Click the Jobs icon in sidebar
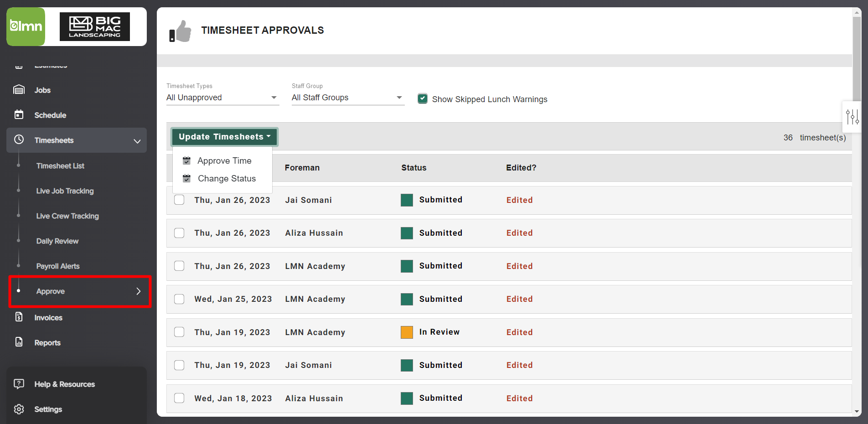Screen dimensions: 868x424 19,90
